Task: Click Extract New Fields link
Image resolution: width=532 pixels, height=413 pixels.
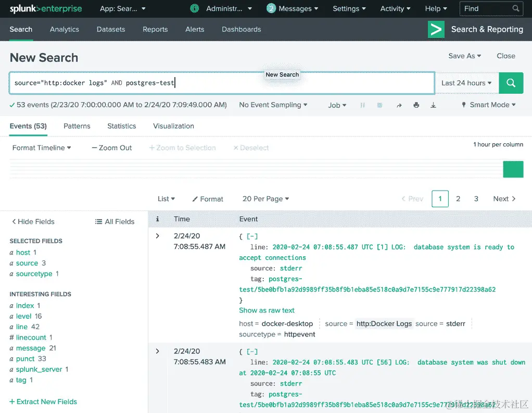Action: point(43,402)
